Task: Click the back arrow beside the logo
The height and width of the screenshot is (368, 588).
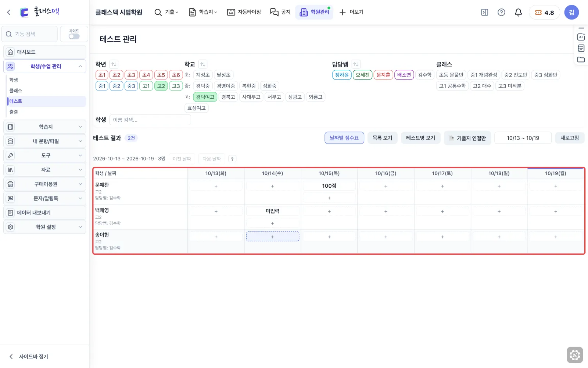Action: pyautogui.click(x=9, y=12)
